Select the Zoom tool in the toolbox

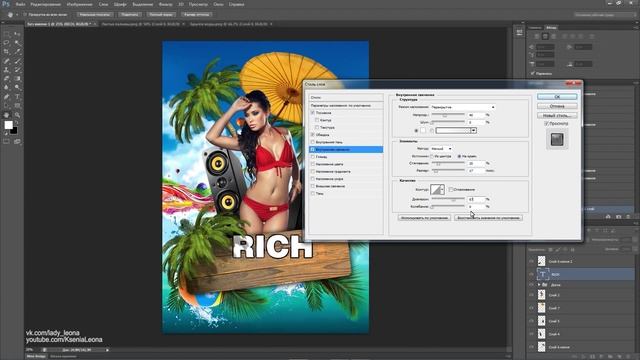(17, 115)
